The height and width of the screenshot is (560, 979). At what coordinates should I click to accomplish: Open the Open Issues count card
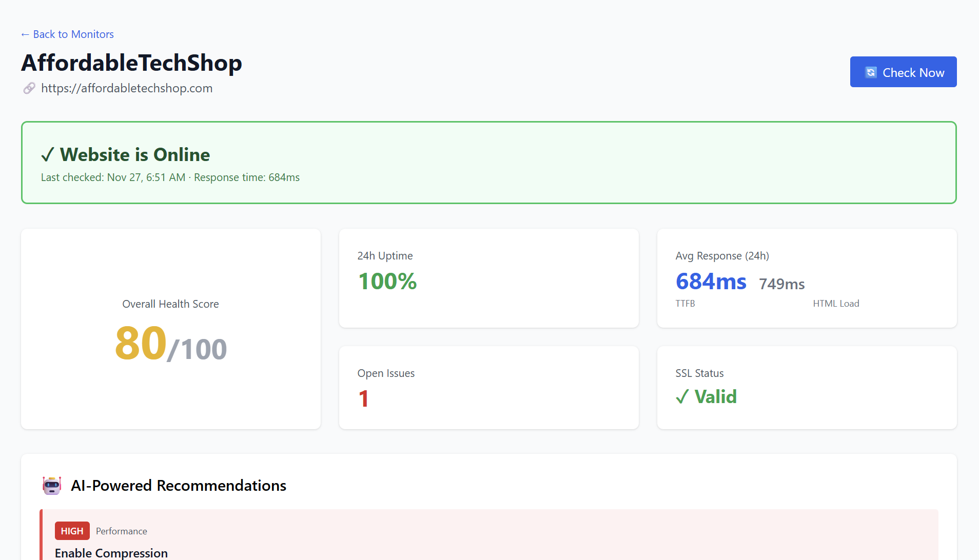tap(488, 387)
